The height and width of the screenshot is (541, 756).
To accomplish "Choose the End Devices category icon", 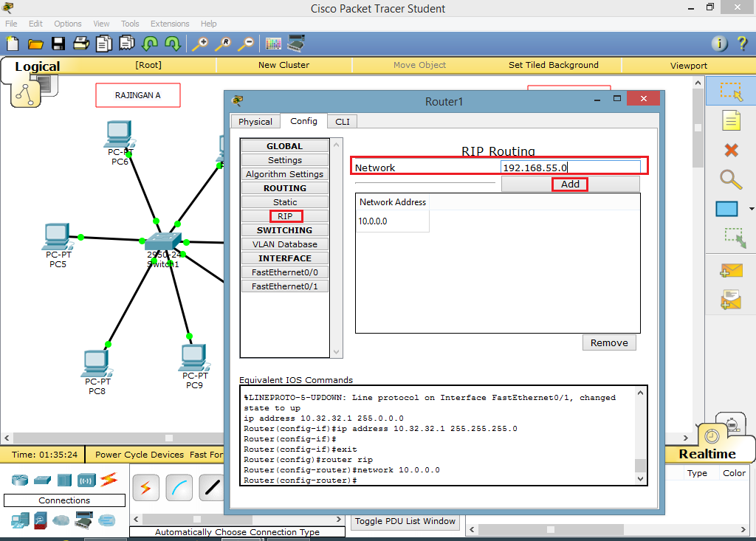I will [x=20, y=520].
